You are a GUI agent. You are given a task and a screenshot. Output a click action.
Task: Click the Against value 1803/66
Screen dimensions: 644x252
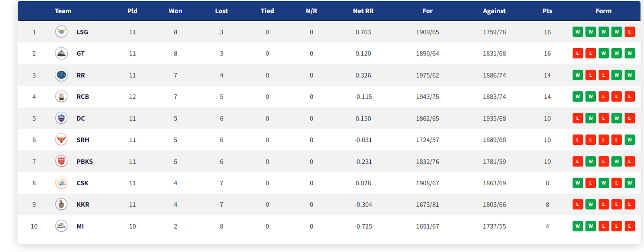pyautogui.click(x=494, y=205)
